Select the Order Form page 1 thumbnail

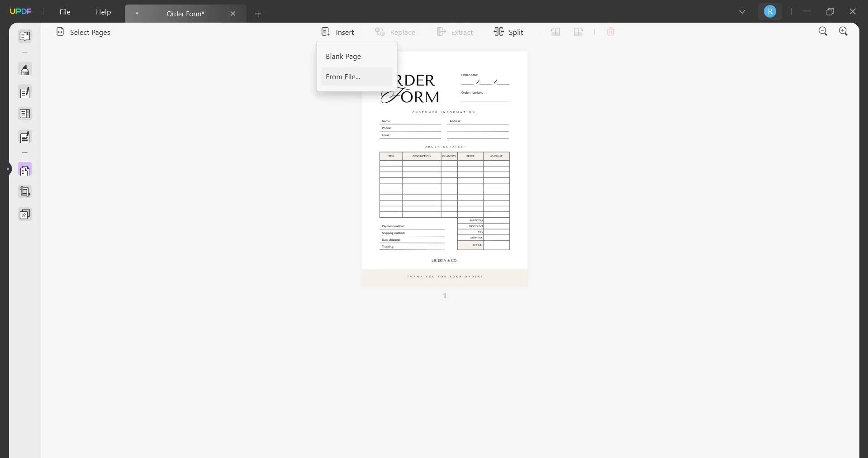click(445, 169)
